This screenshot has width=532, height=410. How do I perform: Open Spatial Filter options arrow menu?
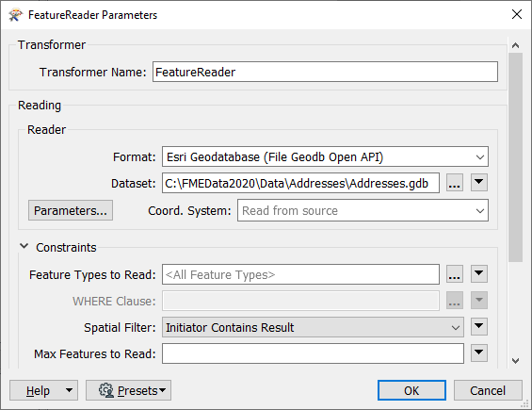pyautogui.click(x=479, y=327)
